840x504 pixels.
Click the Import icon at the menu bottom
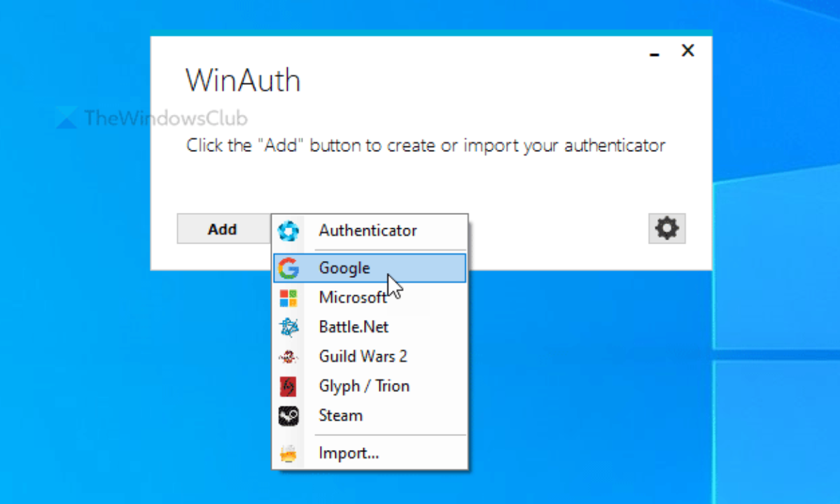click(288, 454)
